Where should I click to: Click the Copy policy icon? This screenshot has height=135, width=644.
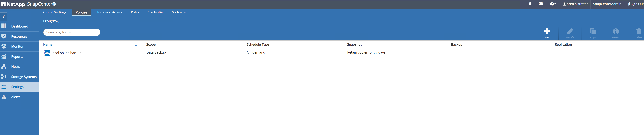593,32
